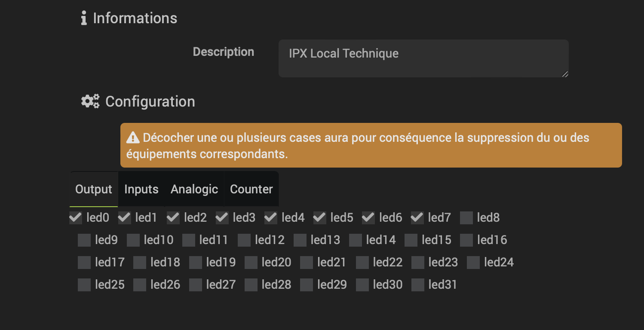Toggle led12 on

[x=244, y=240]
